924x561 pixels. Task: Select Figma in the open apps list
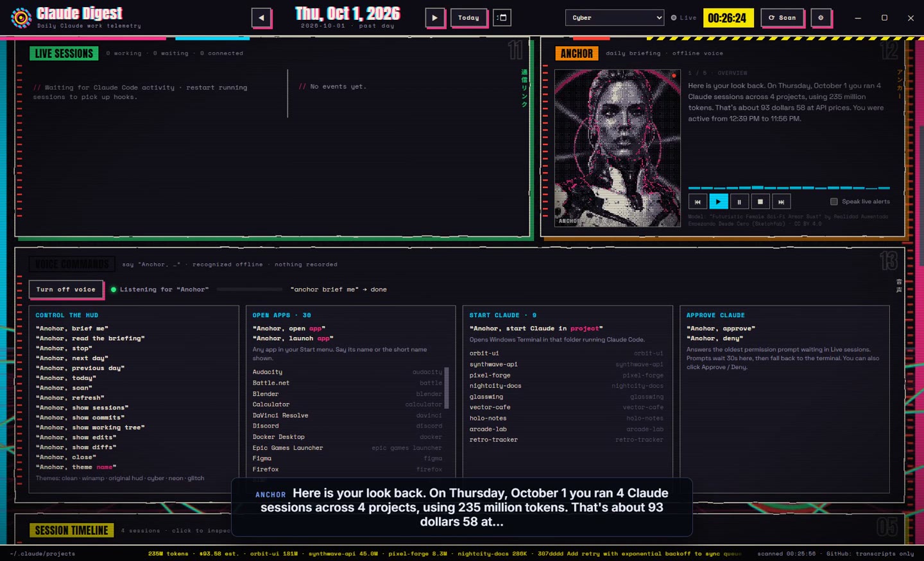[347, 459]
